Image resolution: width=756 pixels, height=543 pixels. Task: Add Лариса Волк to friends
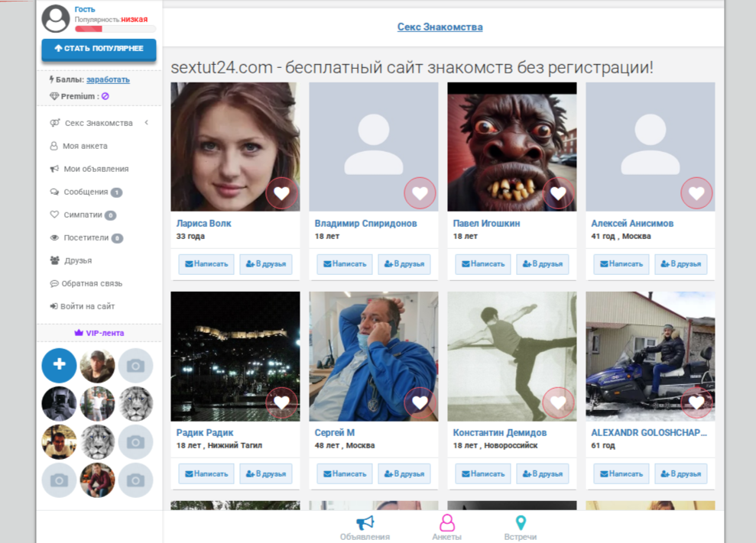click(x=266, y=264)
